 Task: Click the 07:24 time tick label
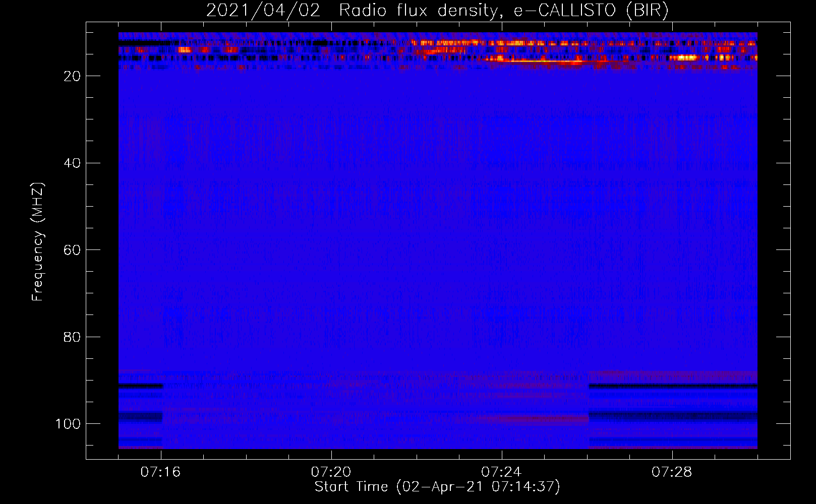(501, 472)
